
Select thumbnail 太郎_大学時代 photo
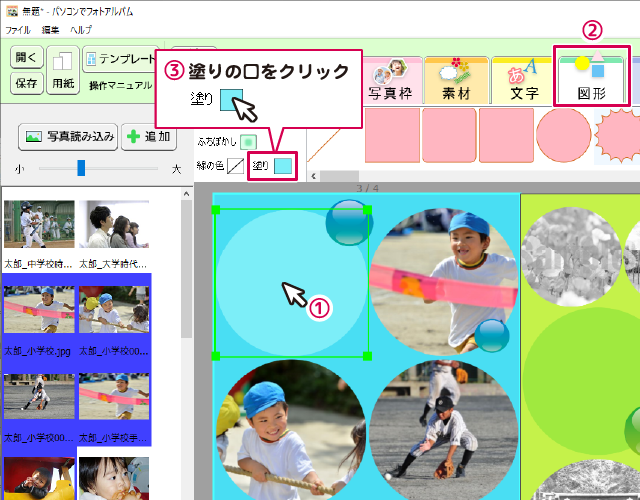114,224
